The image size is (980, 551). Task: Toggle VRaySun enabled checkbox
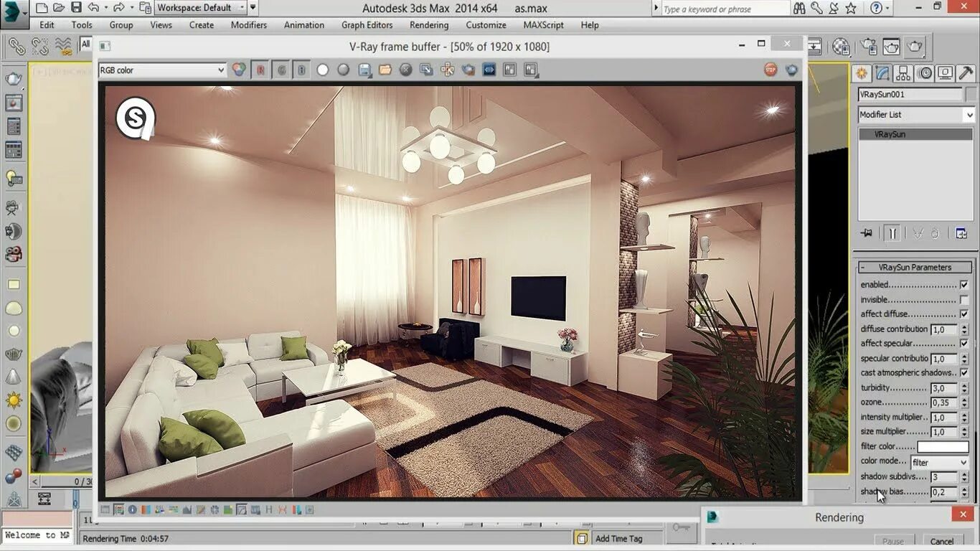click(x=963, y=285)
